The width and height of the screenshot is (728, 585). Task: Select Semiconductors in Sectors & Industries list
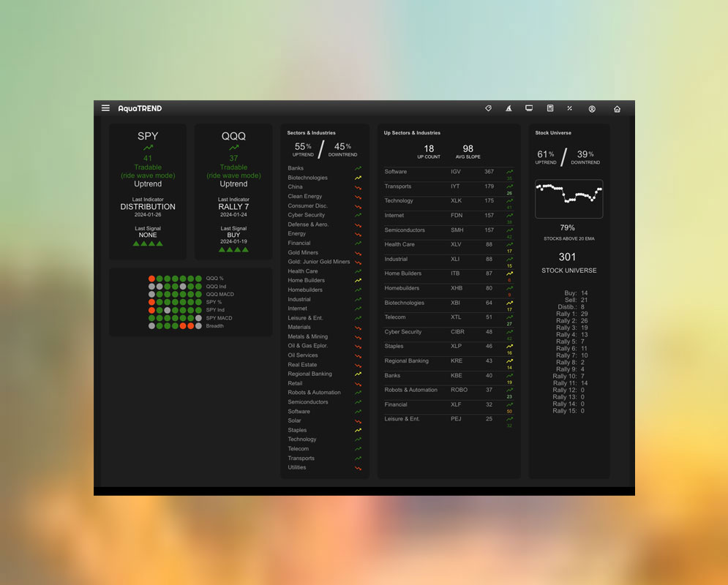pyautogui.click(x=308, y=401)
